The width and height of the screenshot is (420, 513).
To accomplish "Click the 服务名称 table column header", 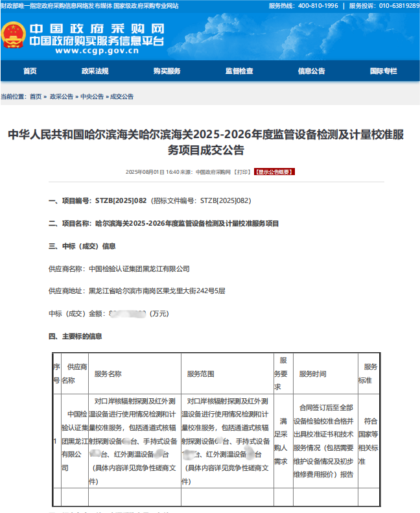I will (108, 374).
